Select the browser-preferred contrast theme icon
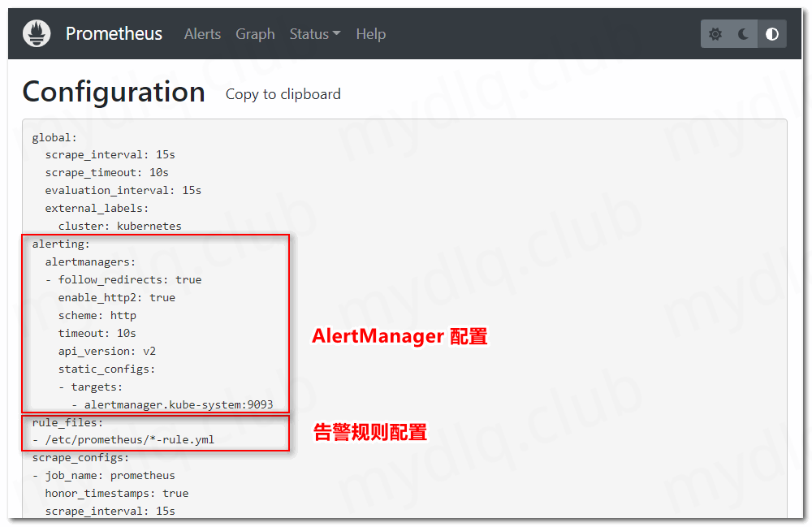The image size is (812, 527). 772,34
